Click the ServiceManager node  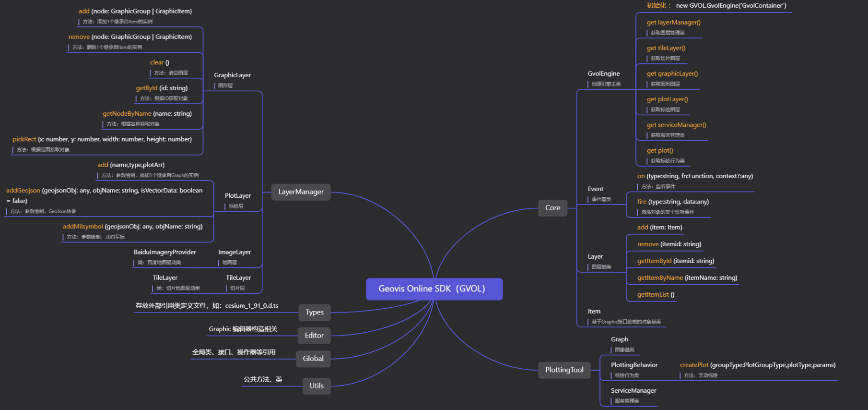pos(633,395)
